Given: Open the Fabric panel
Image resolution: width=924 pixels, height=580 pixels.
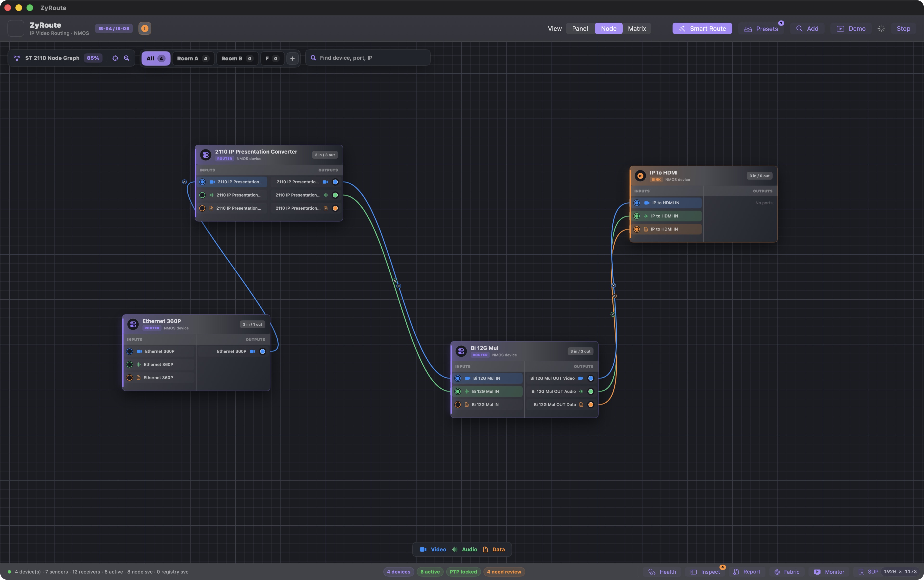Looking at the screenshot, I should coord(787,572).
